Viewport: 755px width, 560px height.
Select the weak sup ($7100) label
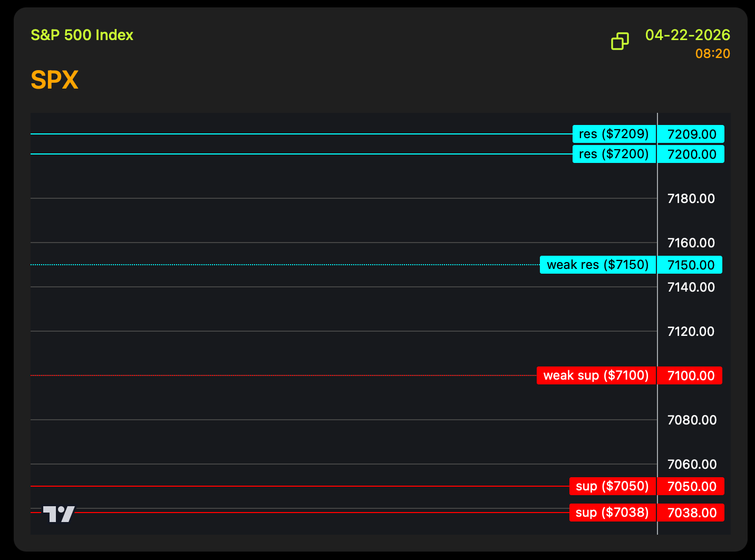coord(596,375)
